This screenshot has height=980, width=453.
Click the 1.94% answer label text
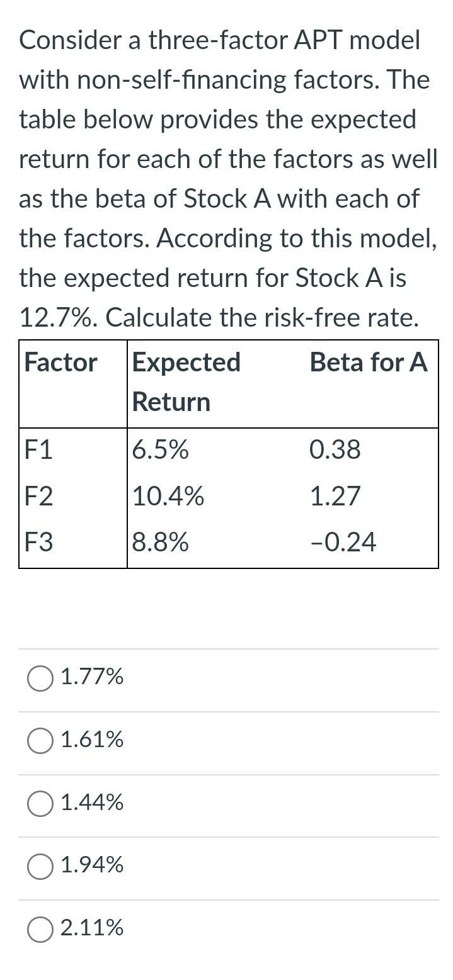pos(91,865)
